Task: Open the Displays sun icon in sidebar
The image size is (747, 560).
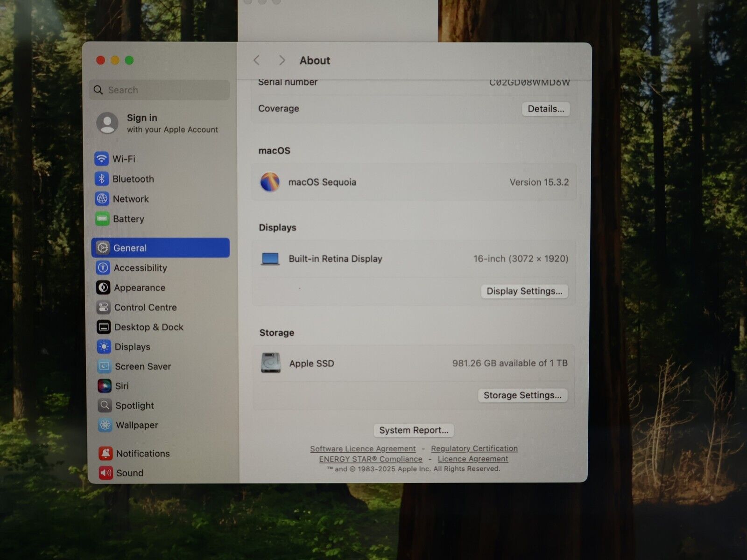Action: click(104, 347)
